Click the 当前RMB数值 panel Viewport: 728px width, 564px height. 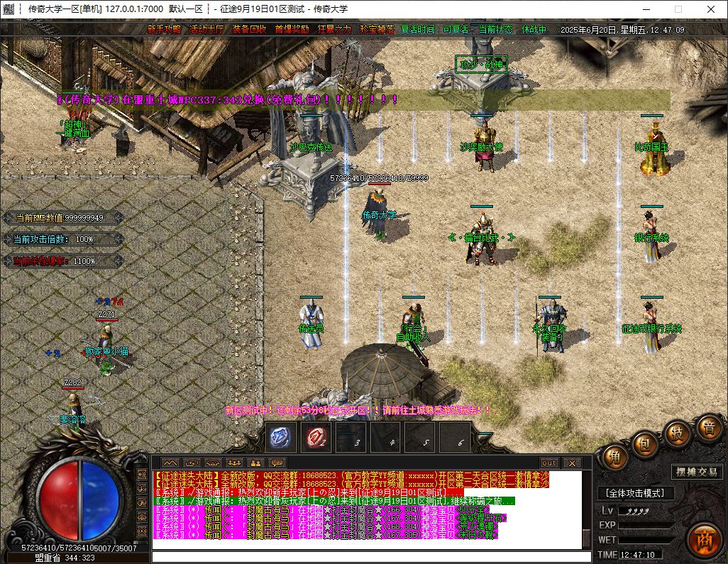(63, 218)
